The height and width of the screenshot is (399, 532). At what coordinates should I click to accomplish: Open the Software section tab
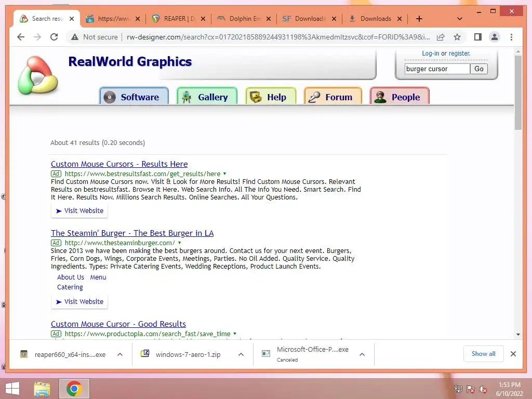(134, 96)
